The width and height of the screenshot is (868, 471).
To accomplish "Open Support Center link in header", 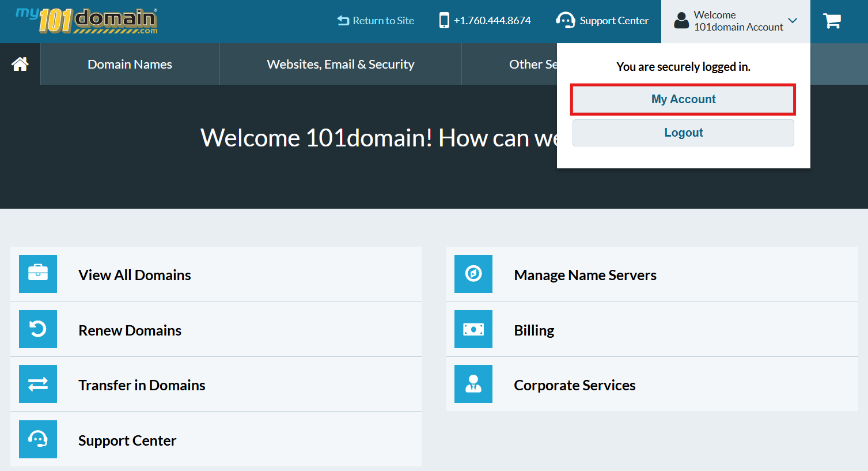I will pyautogui.click(x=602, y=21).
